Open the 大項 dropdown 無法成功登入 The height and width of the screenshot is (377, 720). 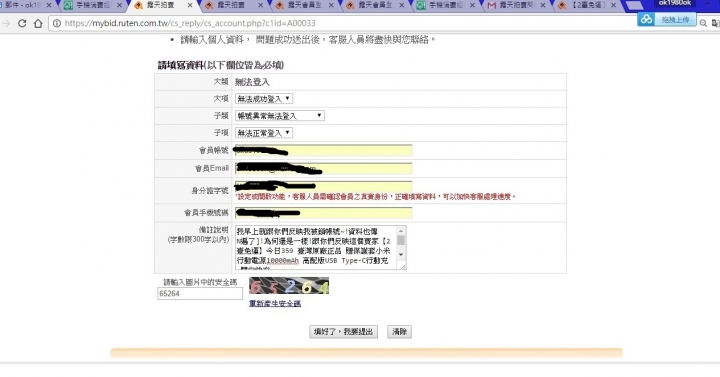(x=264, y=99)
